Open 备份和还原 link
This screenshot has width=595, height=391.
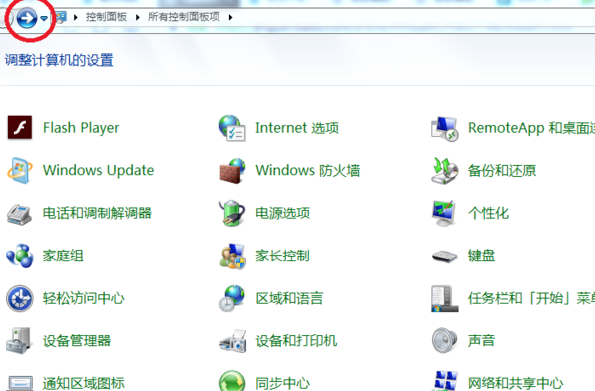pos(502,170)
